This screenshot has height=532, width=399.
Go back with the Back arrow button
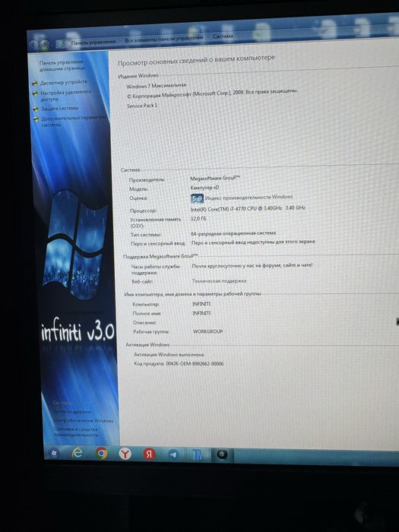[x=33, y=44]
